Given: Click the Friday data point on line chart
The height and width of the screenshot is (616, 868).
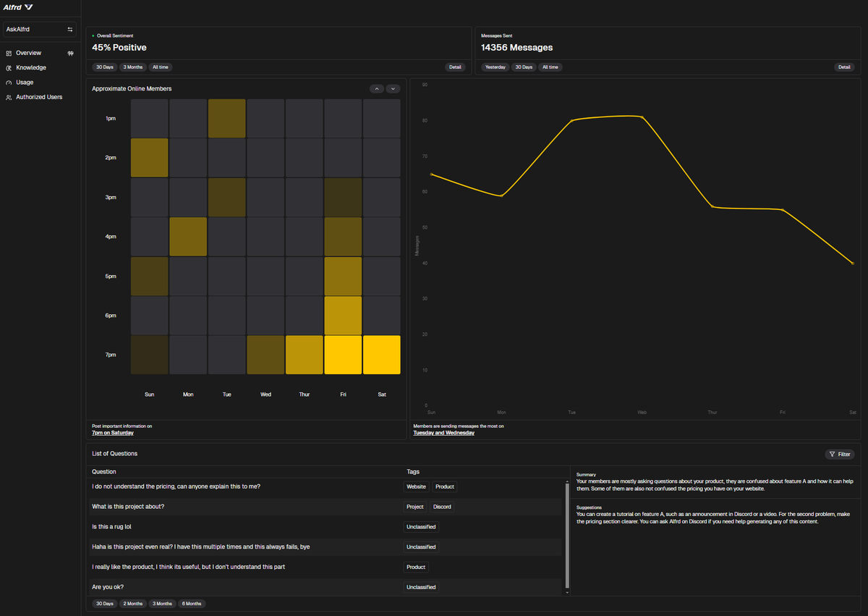Looking at the screenshot, I should click(x=783, y=210).
